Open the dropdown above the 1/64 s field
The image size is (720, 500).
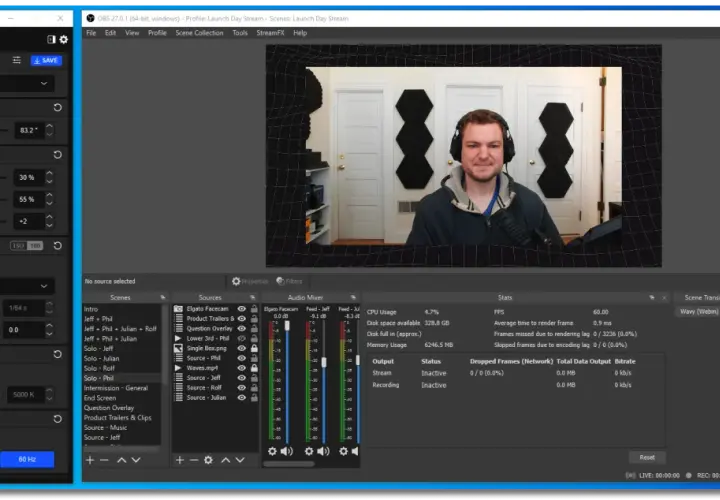click(x=28, y=286)
